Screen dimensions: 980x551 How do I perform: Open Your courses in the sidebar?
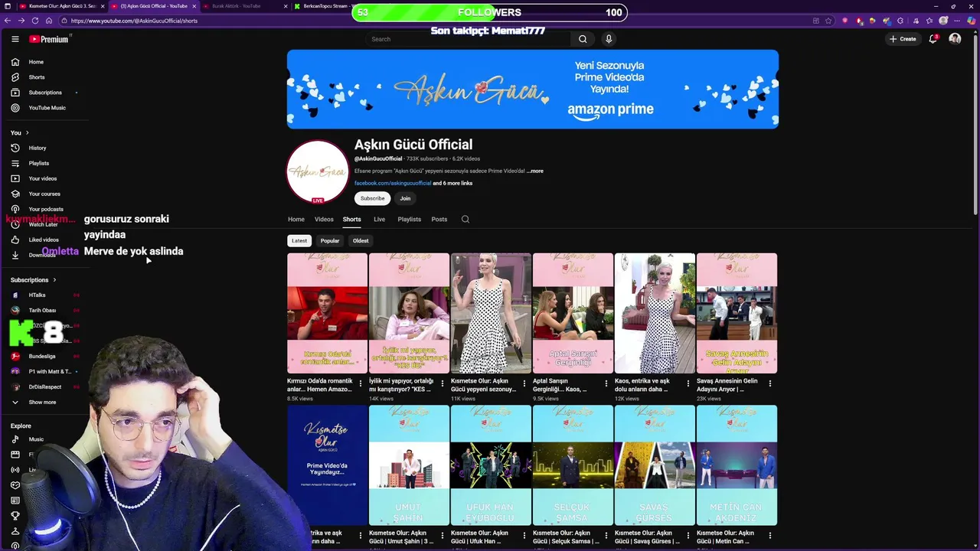point(44,194)
